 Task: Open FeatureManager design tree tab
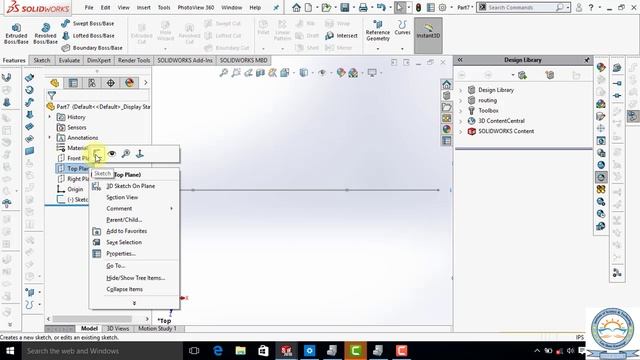coord(55,83)
